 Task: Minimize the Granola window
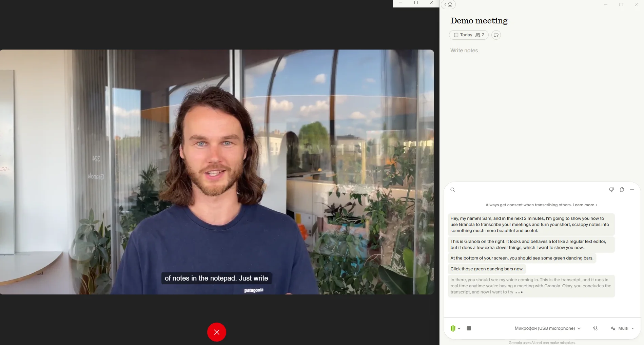coord(606,4)
